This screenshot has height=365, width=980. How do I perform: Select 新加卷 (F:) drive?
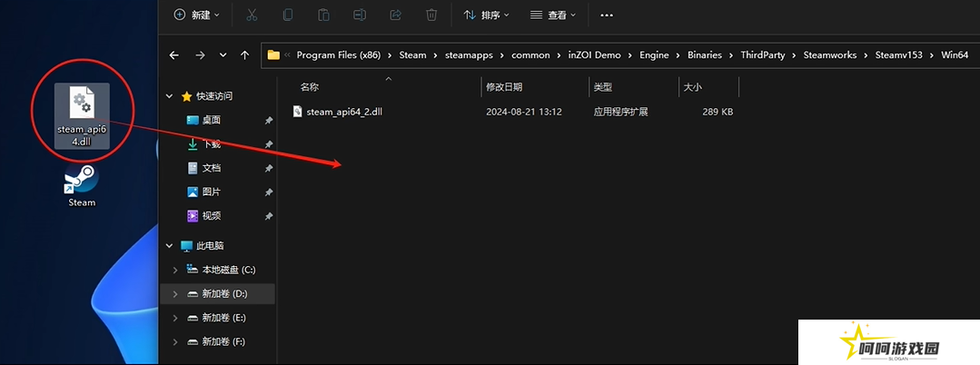tap(224, 342)
